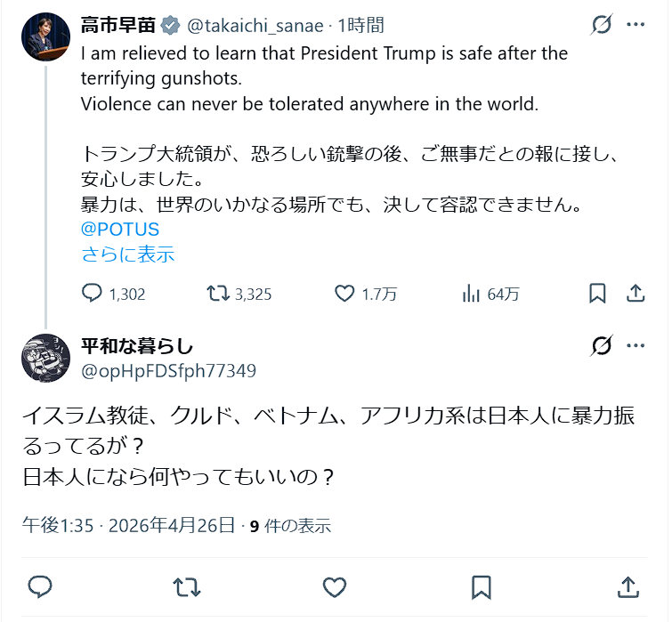Open more options menu on top tweet

click(x=635, y=24)
